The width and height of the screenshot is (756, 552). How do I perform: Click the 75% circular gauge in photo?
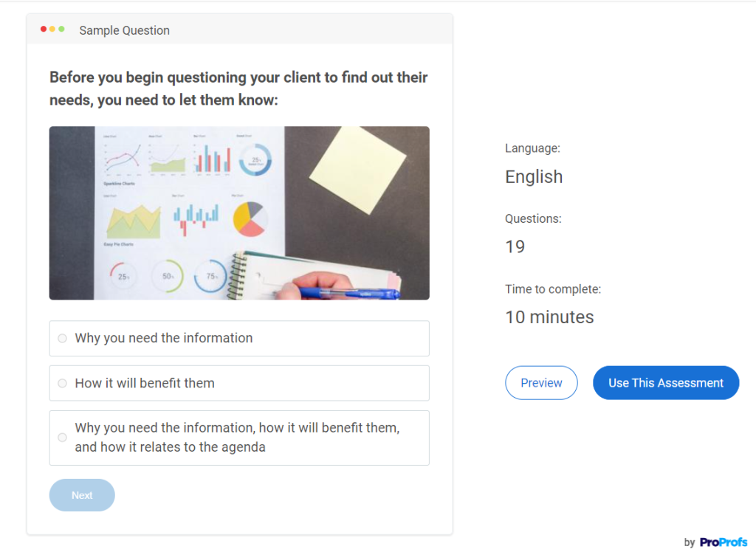pyautogui.click(x=210, y=276)
